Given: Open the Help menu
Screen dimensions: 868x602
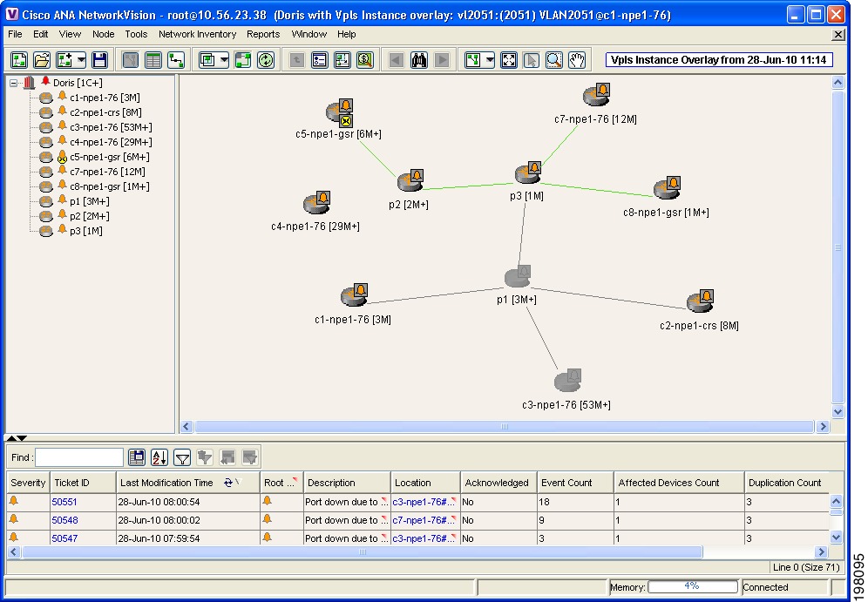Looking at the screenshot, I should point(347,34).
